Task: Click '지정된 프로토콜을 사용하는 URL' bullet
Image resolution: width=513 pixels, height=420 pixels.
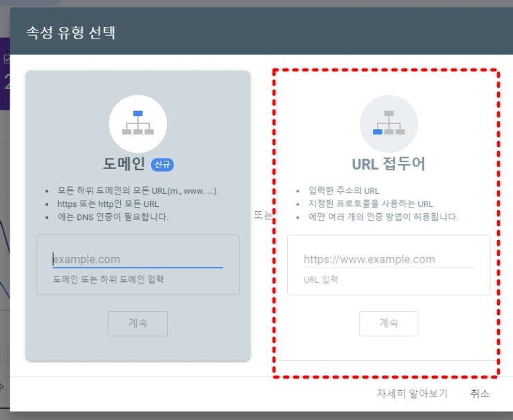Action: [x=371, y=204]
